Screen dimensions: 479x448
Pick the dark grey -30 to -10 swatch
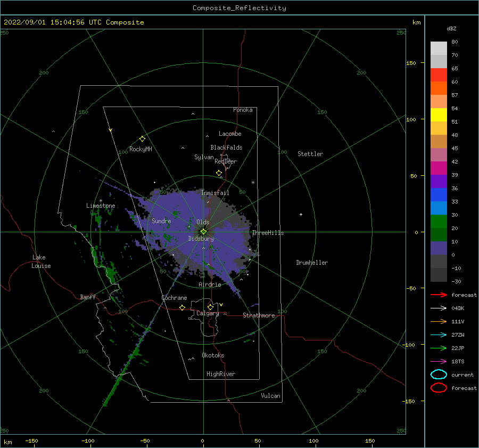[439, 275]
